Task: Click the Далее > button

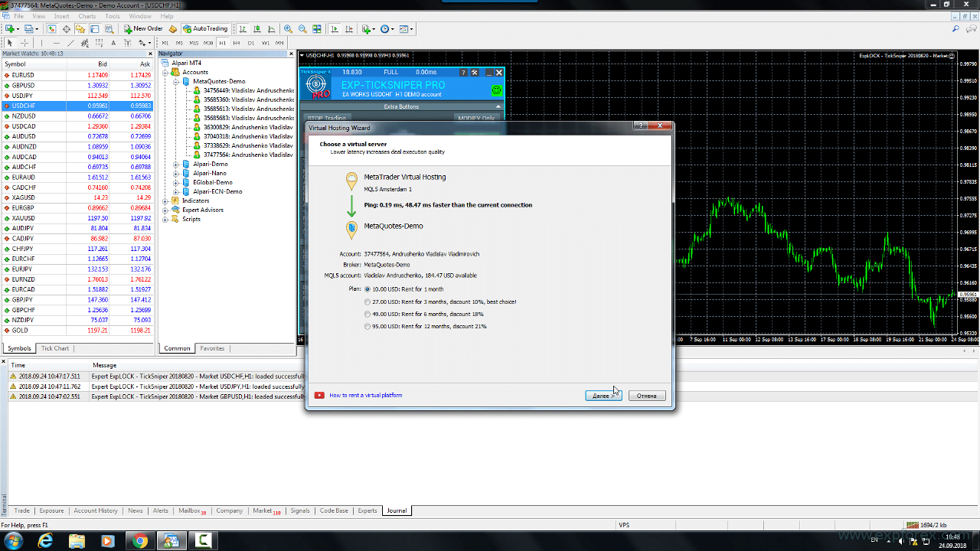Action: pyautogui.click(x=603, y=396)
